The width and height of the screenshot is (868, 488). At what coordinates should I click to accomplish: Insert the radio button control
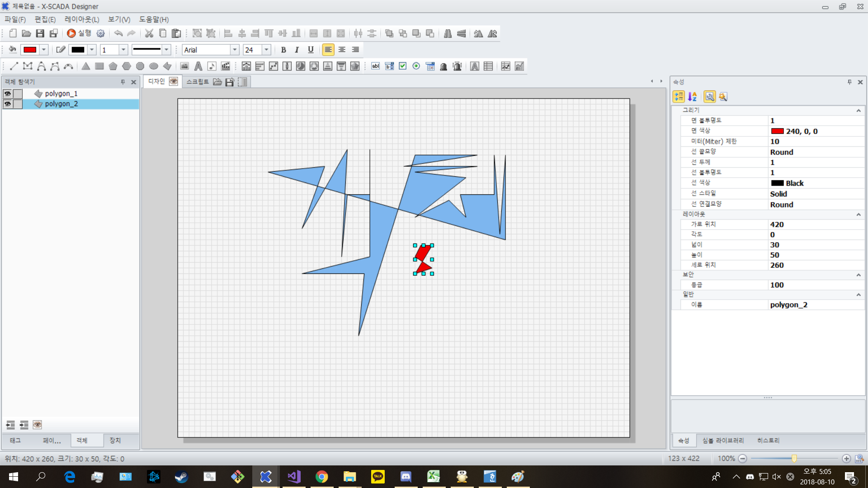(x=416, y=66)
